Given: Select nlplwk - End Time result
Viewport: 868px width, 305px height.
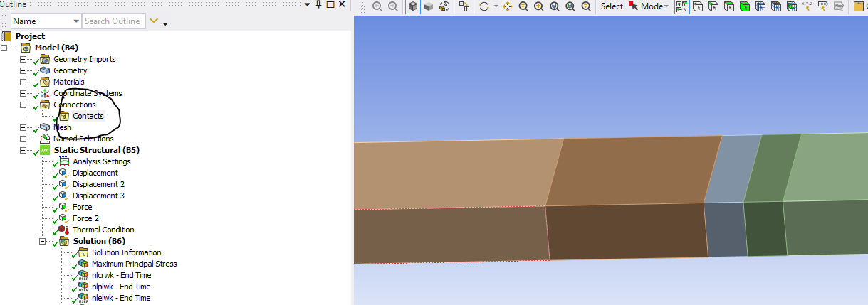Looking at the screenshot, I should 121,287.
